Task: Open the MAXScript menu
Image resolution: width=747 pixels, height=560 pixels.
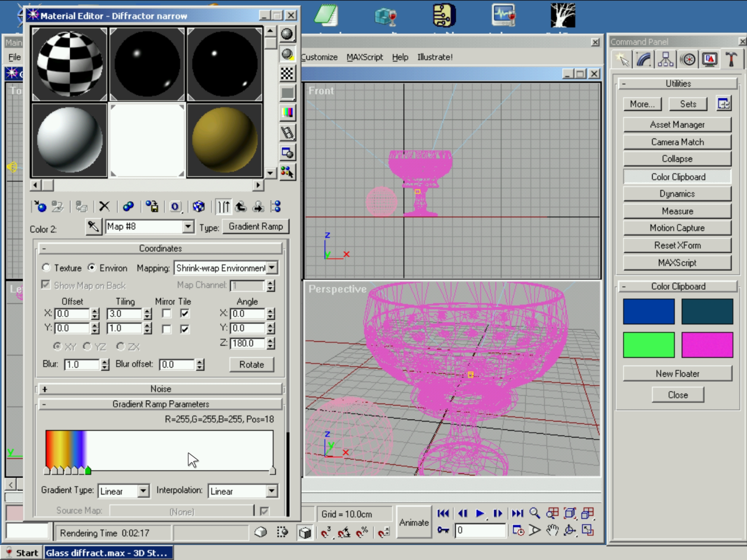Action: (x=364, y=57)
